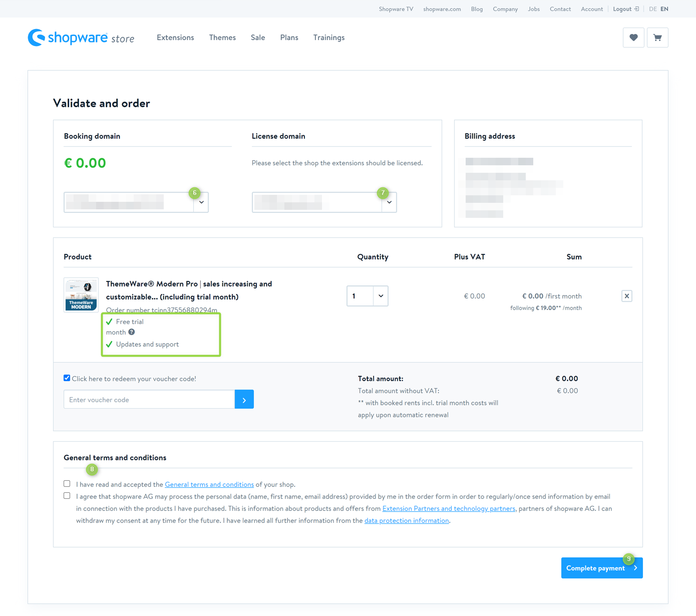This screenshot has height=616, width=696.
Task: Remove ThemeWare Modern Pro with the X icon
Action: click(x=627, y=296)
